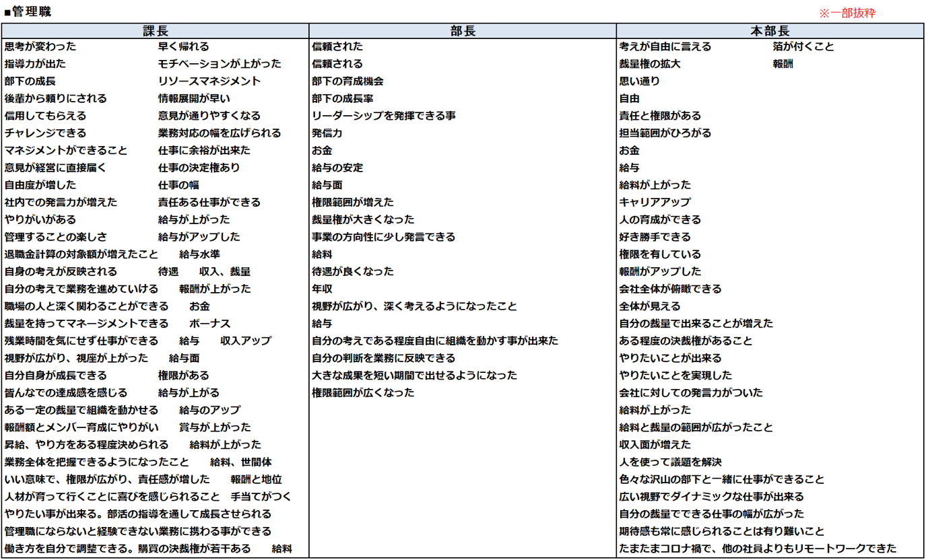Click リーダーシップを発揮できる事

(384, 116)
